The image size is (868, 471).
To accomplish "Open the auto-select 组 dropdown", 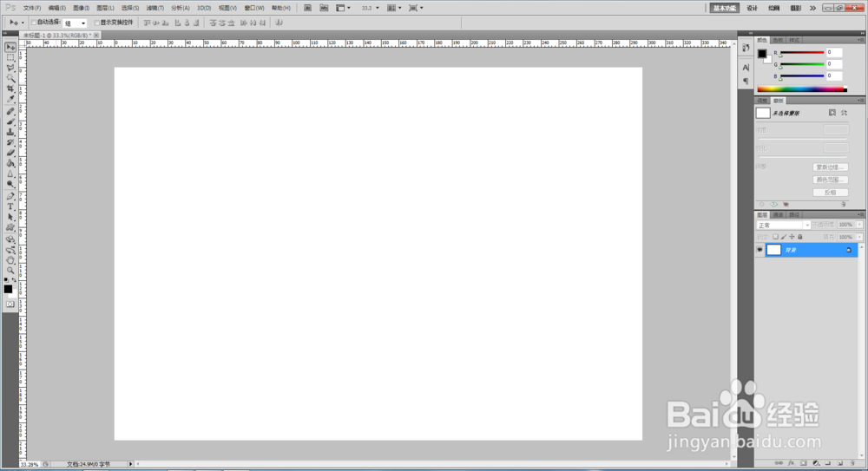I will [x=75, y=23].
